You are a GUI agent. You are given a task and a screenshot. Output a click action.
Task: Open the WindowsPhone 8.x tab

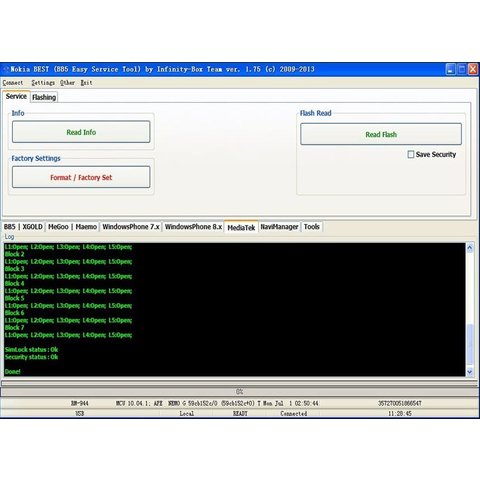(193, 227)
